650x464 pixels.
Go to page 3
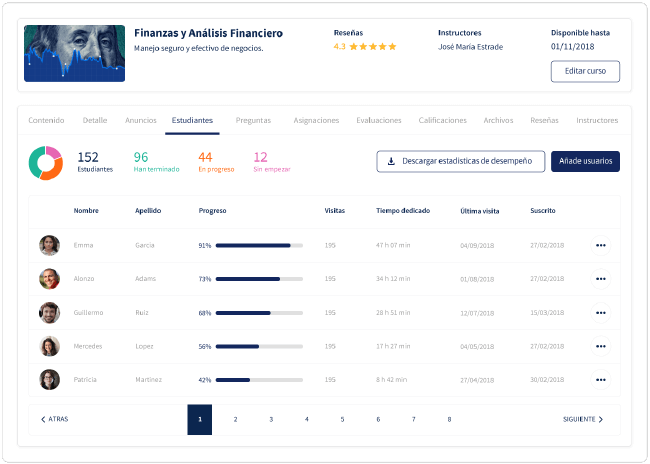pos(271,419)
